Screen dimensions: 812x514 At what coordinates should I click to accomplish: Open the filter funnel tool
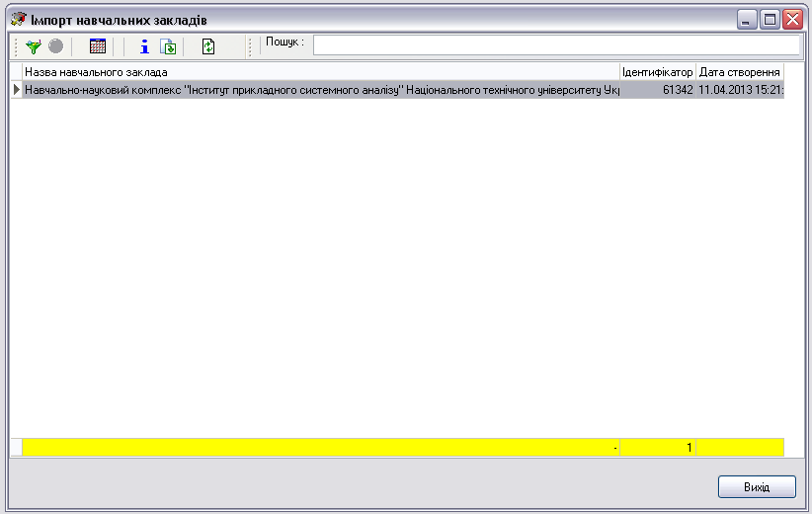(34, 46)
